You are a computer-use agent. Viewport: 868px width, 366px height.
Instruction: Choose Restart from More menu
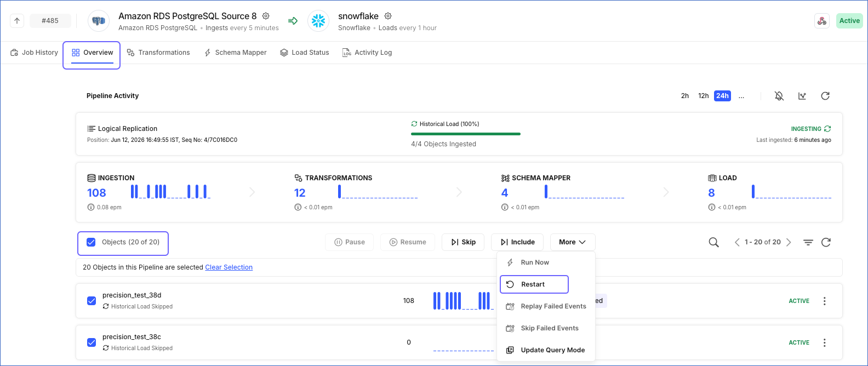[x=534, y=284]
